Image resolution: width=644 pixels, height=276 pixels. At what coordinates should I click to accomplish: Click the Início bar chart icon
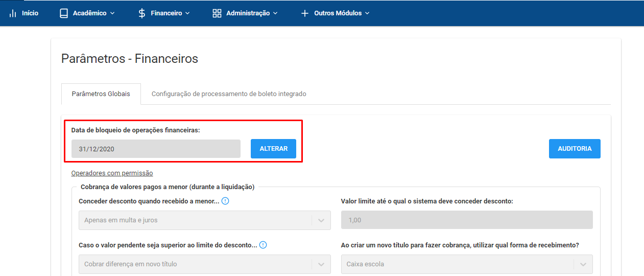point(13,13)
